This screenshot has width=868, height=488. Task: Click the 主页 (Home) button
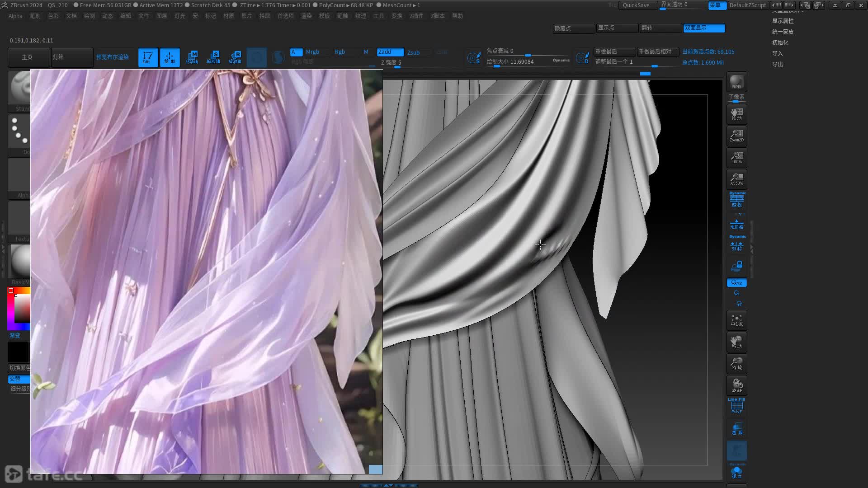[28, 57]
